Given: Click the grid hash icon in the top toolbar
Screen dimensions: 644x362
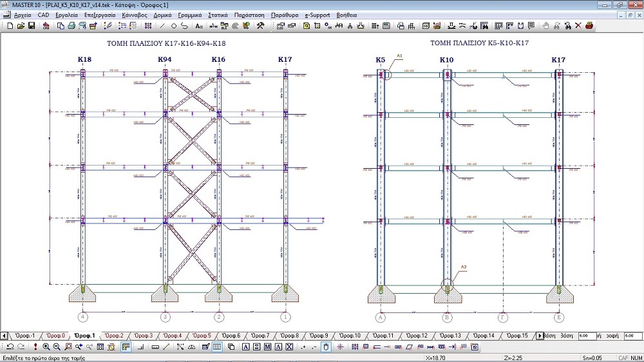Looking at the screenshot, I should tap(148, 26).
